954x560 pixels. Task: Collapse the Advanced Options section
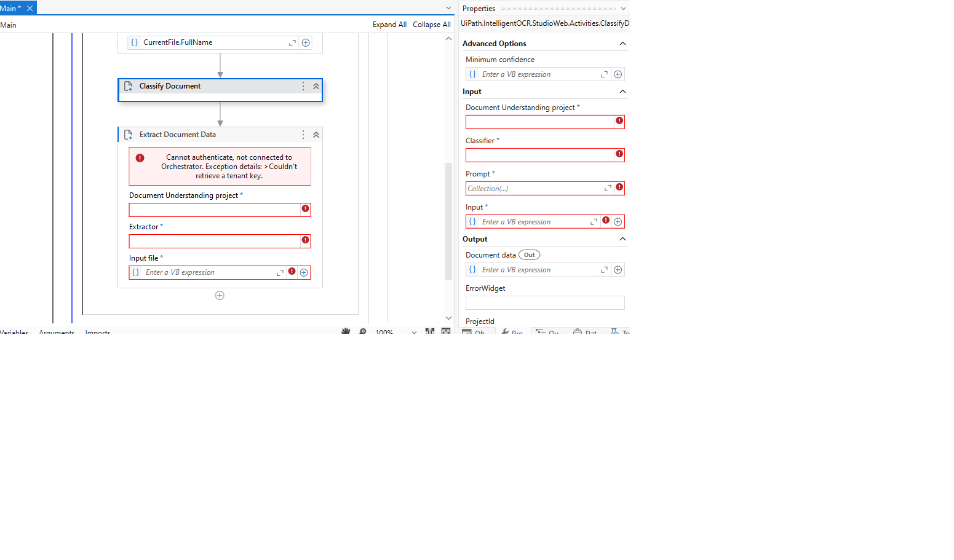tap(622, 43)
